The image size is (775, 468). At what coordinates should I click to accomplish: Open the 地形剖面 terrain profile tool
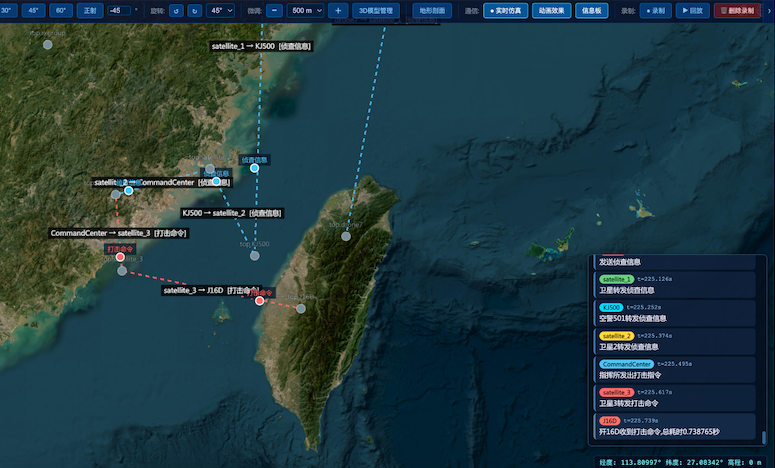tap(432, 10)
